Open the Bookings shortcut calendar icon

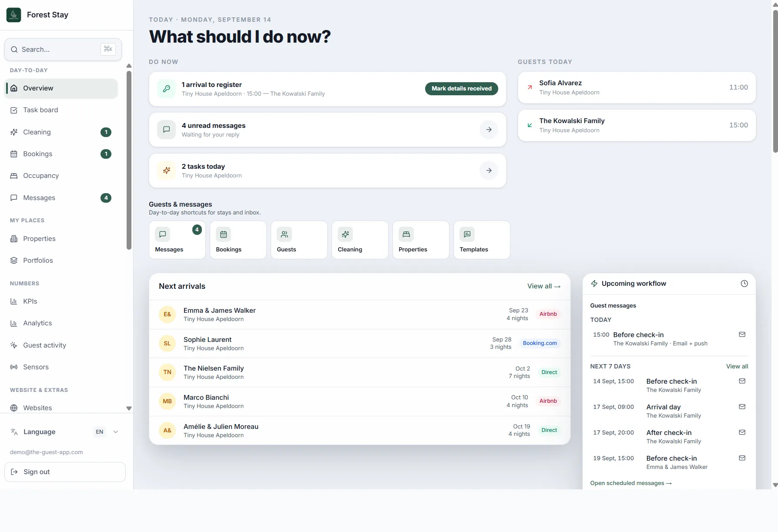(x=224, y=234)
